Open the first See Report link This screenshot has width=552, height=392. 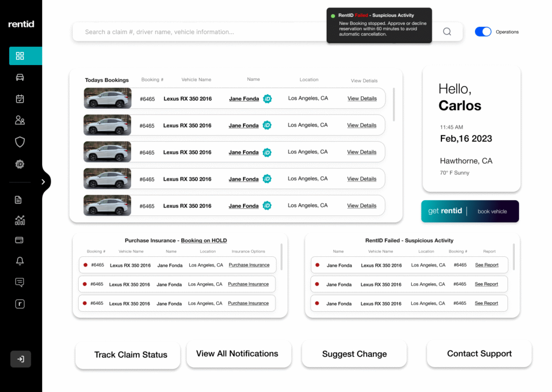(486, 265)
